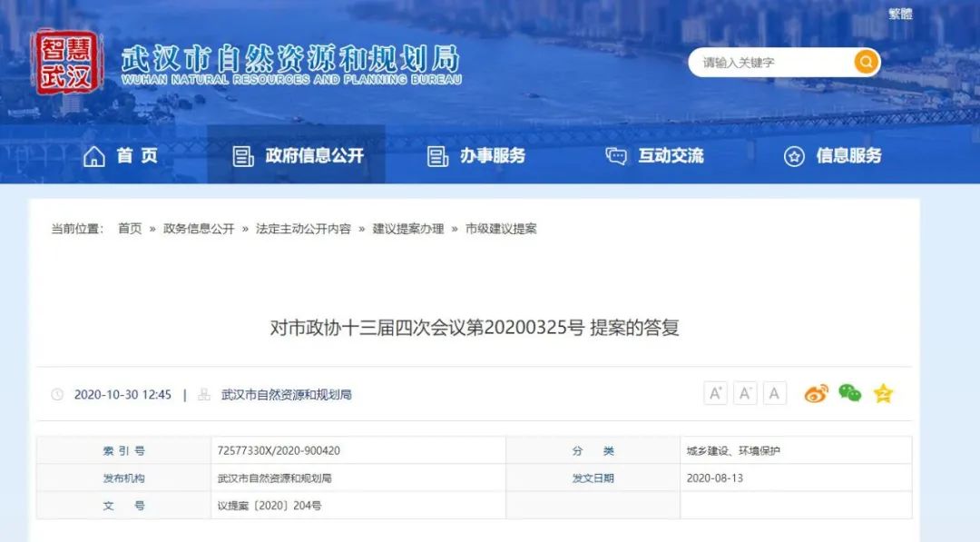Go to 办事服务 navigation section

tap(476, 156)
